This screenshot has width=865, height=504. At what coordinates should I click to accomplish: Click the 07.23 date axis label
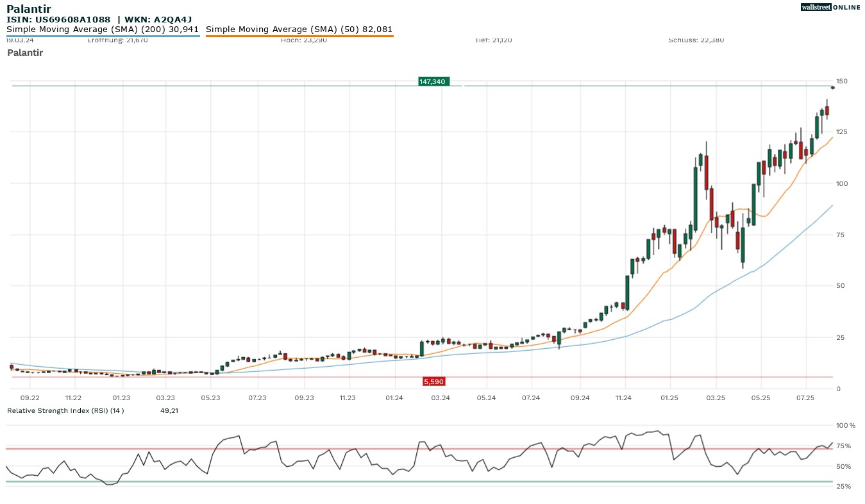(257, 398)
